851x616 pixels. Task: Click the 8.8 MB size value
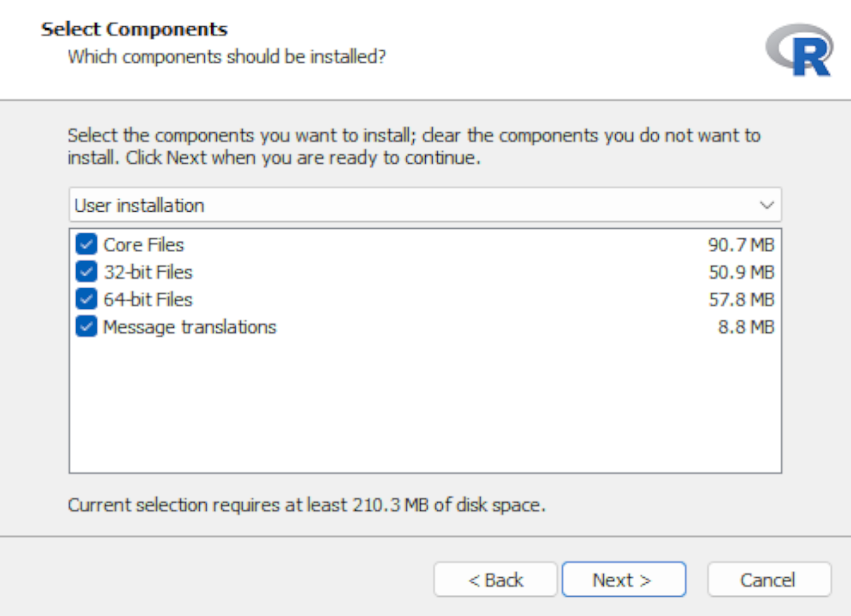tap(746, 327)
